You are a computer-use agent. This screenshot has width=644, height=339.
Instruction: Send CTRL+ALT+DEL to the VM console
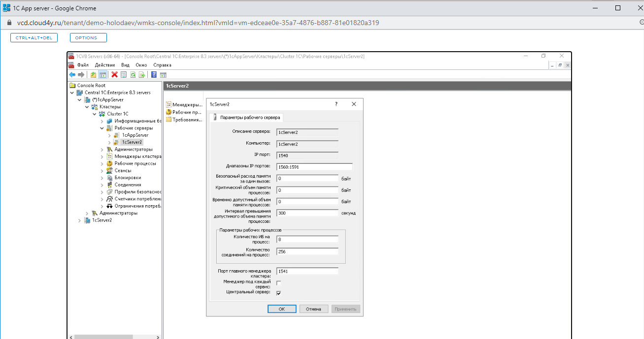(x=34, y=38)
